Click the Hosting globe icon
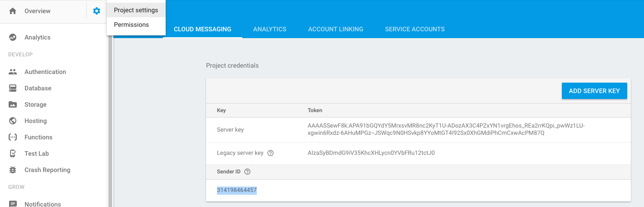 [13, 121]
